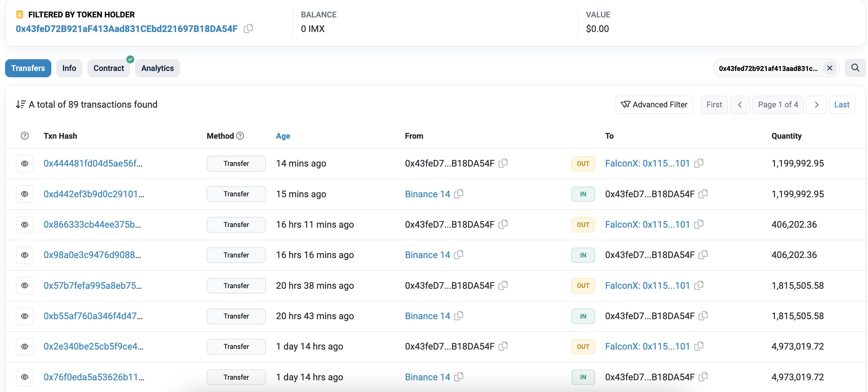
Task: Preview transaction 0xd442ef3b9d0c29101 with eye icon
Action: (25, 194)
